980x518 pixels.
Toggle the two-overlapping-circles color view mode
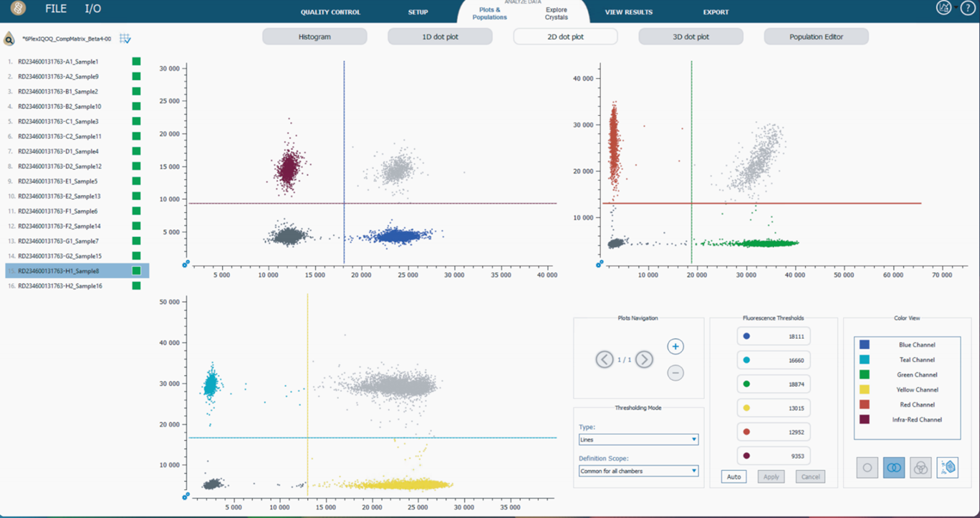coord(894,468)
